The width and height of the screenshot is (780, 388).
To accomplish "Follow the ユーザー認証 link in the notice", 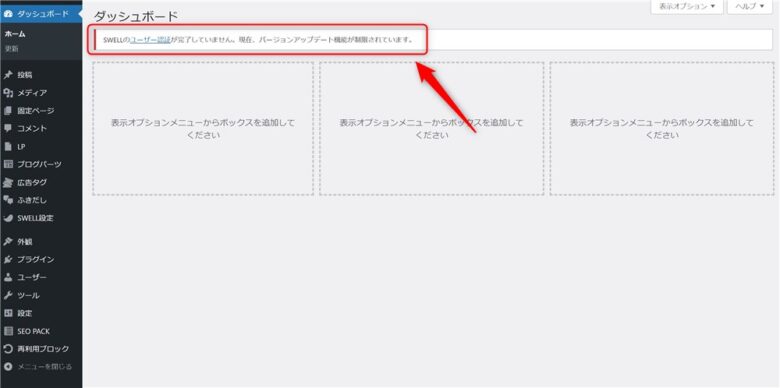I will [150, 40].
